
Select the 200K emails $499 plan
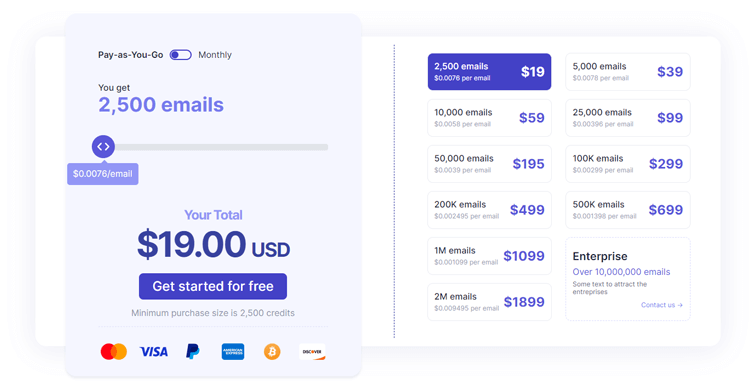click(x=489, y=210)
